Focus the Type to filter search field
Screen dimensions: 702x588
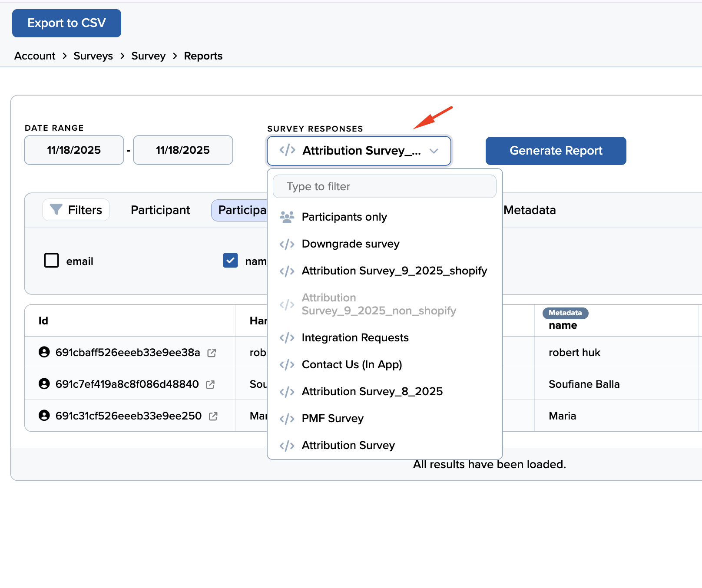point(384,187)
